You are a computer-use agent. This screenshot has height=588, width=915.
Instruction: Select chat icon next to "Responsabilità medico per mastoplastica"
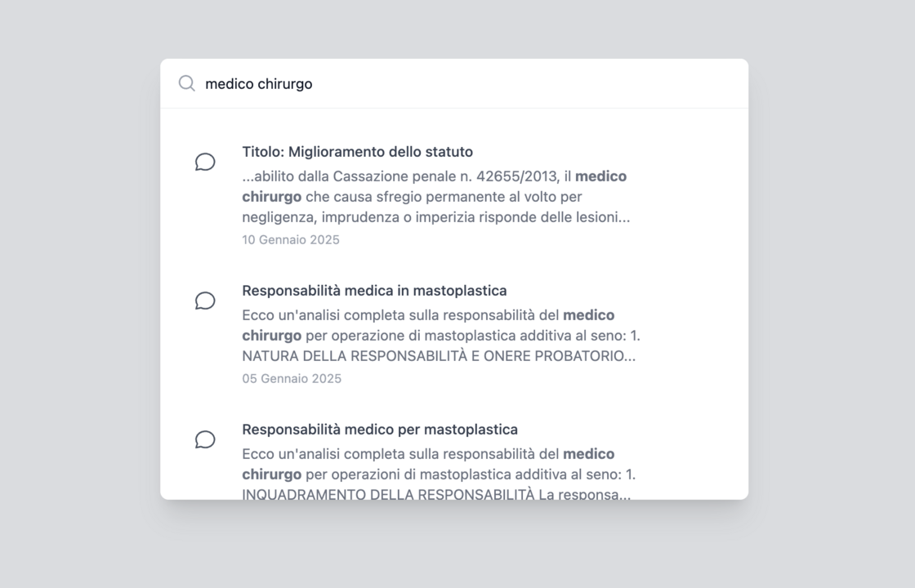(x=205, y=439)
